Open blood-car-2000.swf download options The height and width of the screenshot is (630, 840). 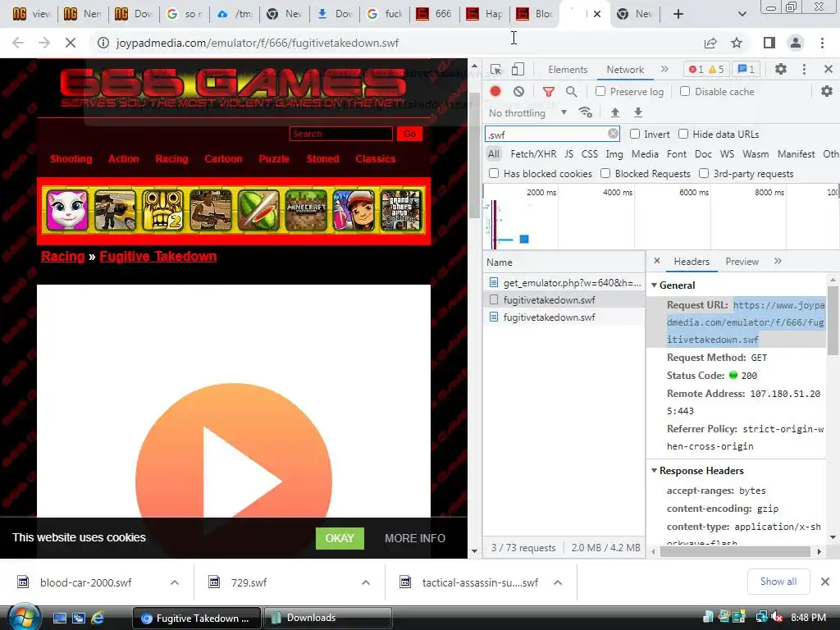tap(175, 582)
